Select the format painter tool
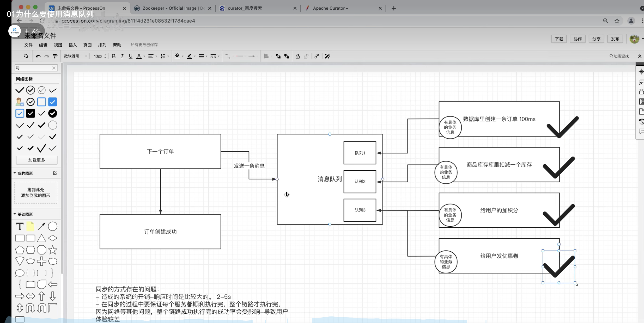Screen dimensions: 644x323 (55, 56)
